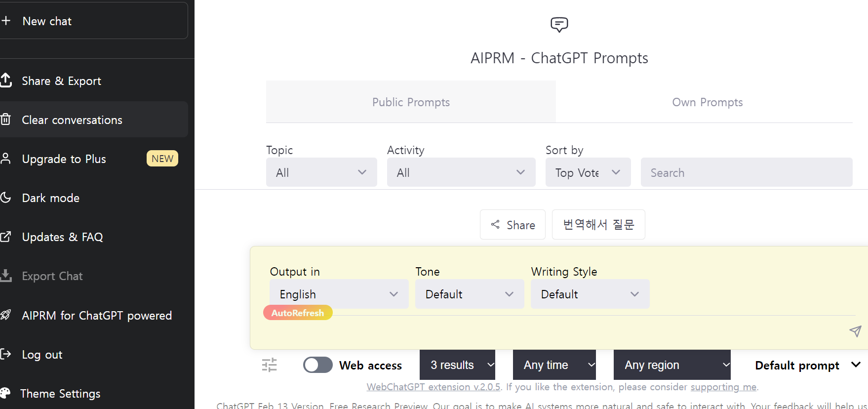Select Export Chat in sidebar
The image size is (868, 409).
pyautogui.click(x=94, y=276)
